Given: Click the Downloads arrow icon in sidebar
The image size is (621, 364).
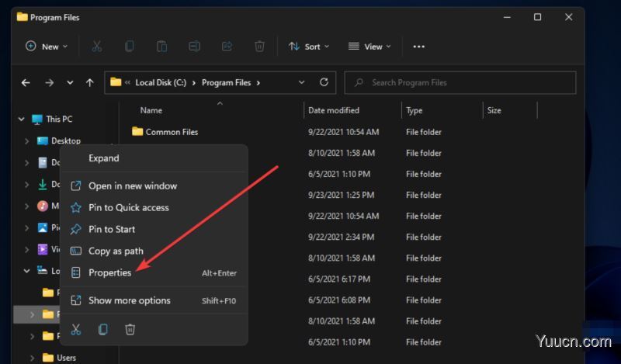Looking at the screenshot, I should [43, 184].
